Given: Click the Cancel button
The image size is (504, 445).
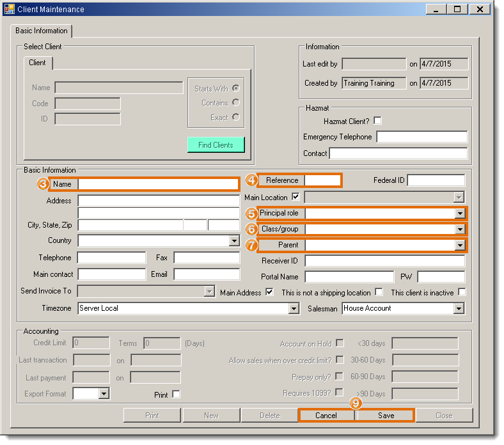Looking at the screenshot, I should click(326, 416).
